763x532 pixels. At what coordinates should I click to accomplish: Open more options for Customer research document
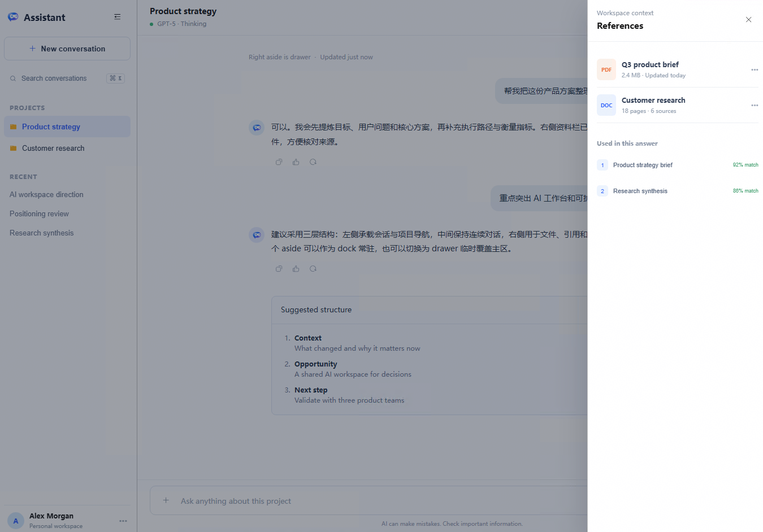754,105
